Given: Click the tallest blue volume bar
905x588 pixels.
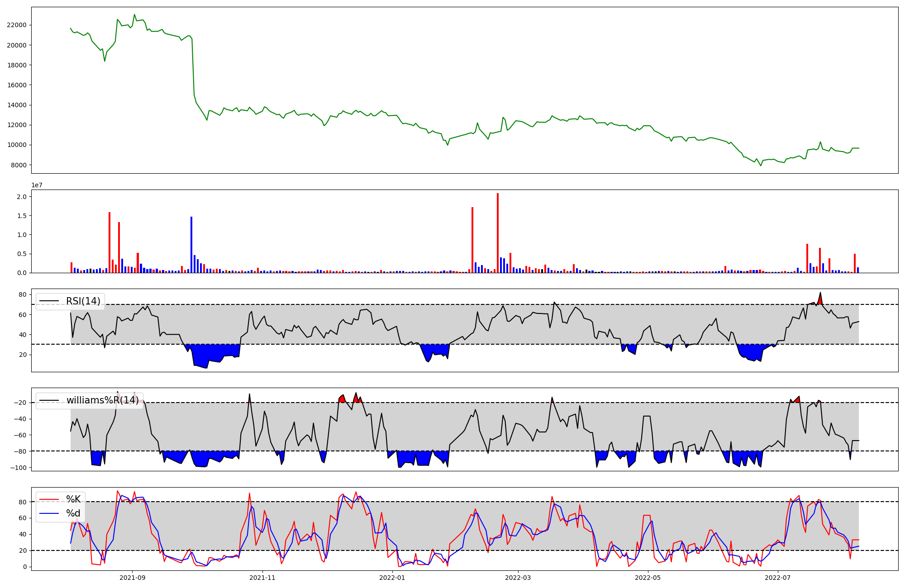Looking at the screenshot, I should click(191, 244).
